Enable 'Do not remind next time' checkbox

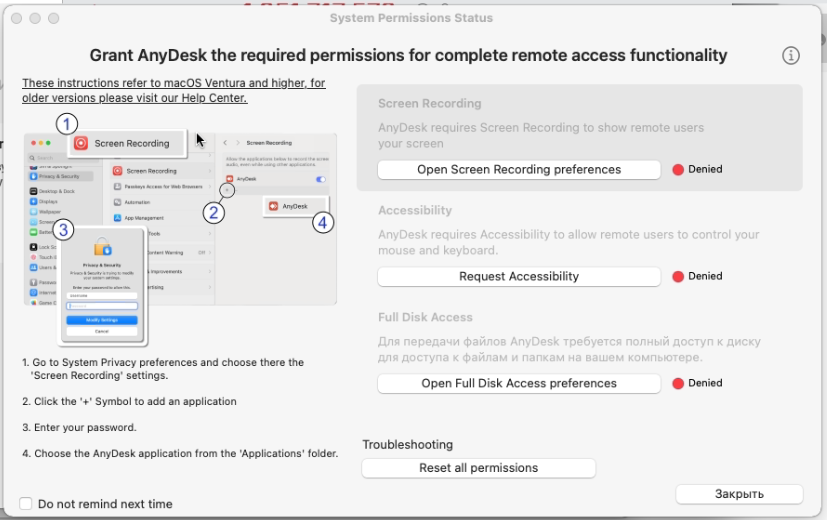pyautogui.click(x=26, y=504)
